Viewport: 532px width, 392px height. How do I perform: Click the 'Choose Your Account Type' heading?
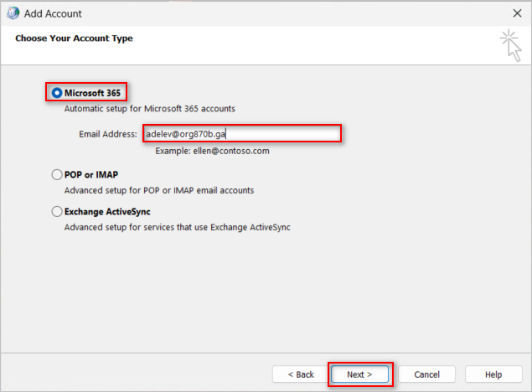[x=74, y=39]
